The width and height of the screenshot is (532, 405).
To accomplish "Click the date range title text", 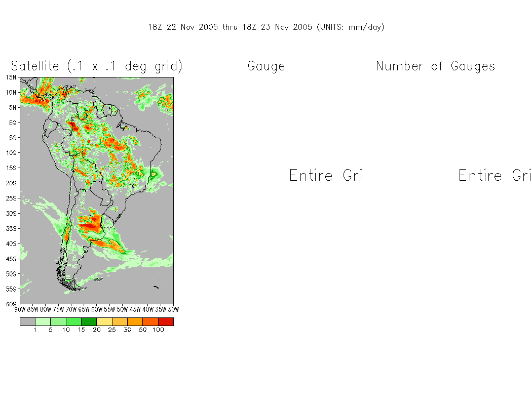I will pyautogui.click(x=267, y=27).
